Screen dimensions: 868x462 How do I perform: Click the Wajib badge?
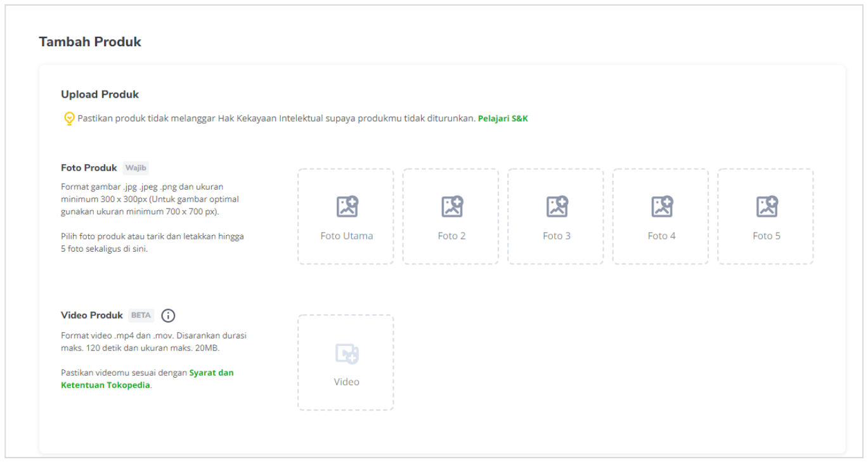click(x=136, y=168)
